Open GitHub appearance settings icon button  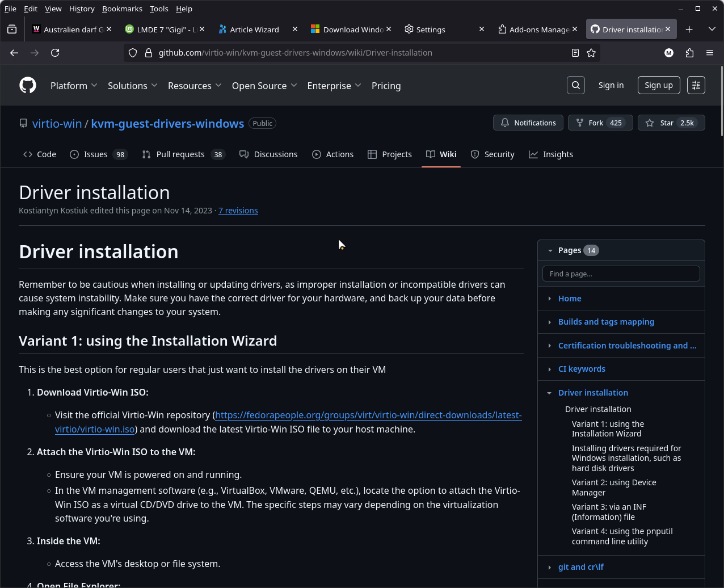[x=696, y=85]
